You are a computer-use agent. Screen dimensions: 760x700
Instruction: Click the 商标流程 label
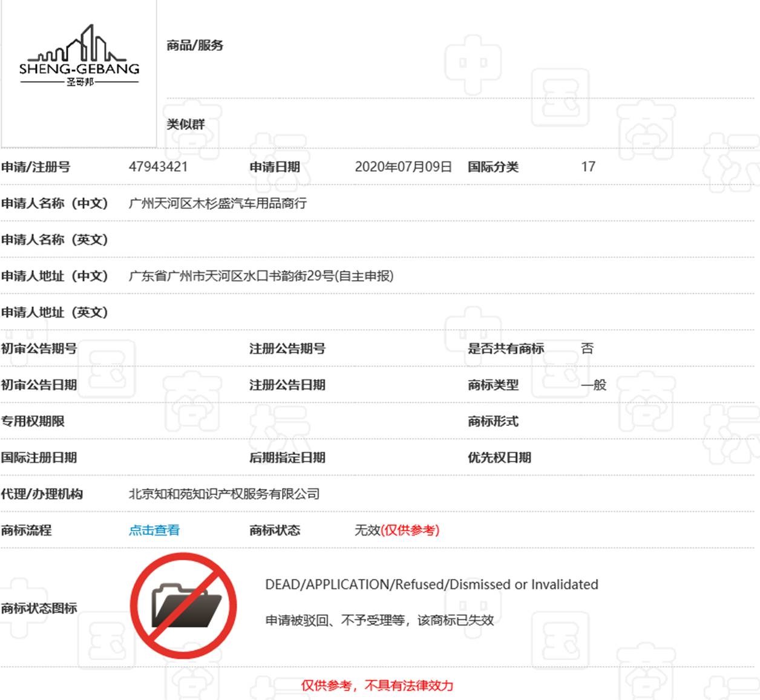point(26,530)
